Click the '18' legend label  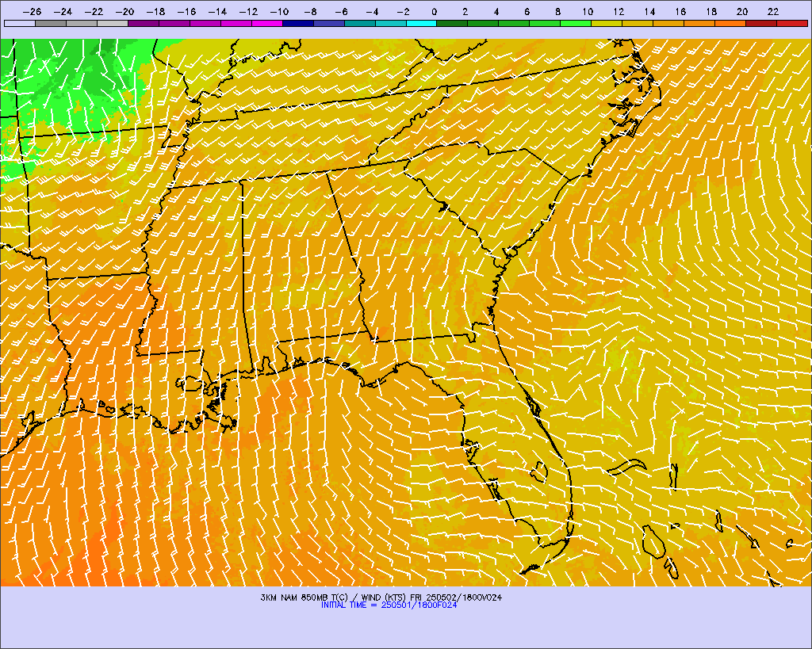711,11
